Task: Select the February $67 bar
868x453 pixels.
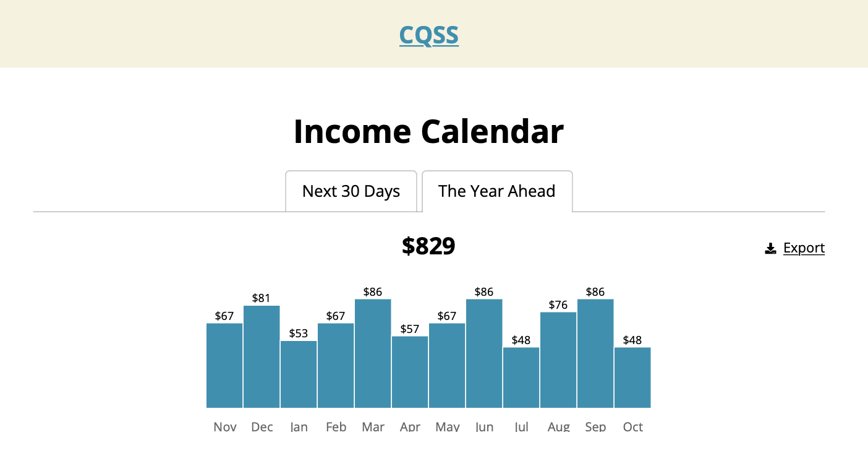Action: 336,365
